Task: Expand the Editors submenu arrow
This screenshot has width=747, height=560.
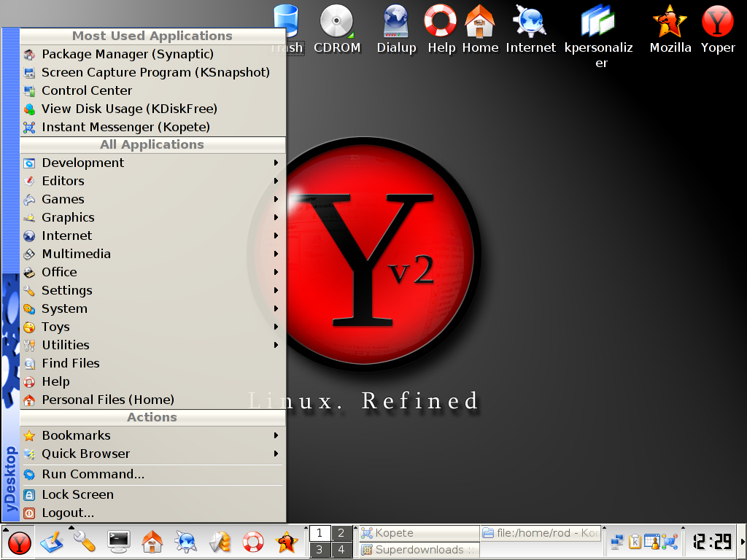Action: click(276, 181)
